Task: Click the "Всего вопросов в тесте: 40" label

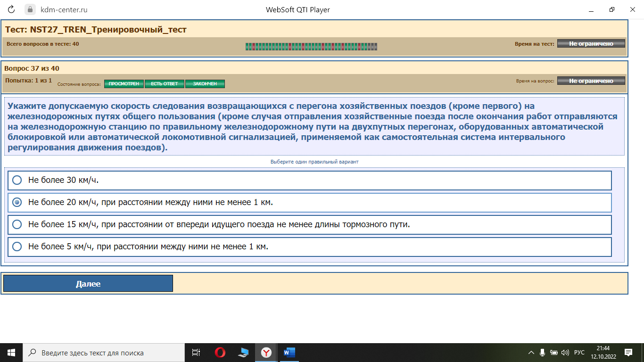Action: tap(43, 44)
